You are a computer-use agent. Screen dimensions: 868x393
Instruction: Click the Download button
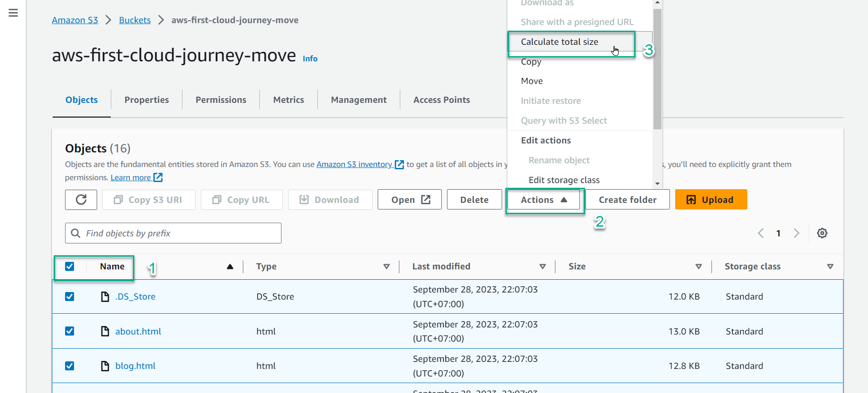click(330, 200)
